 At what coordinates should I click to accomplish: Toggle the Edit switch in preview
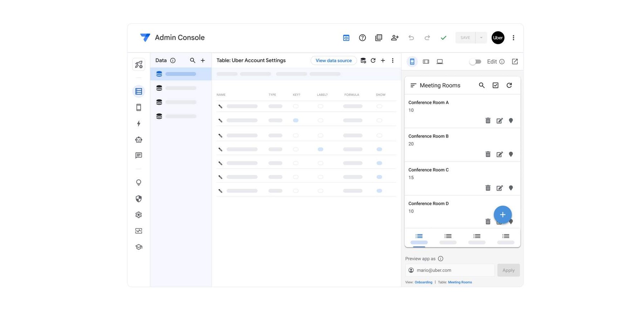coord(475,61)
